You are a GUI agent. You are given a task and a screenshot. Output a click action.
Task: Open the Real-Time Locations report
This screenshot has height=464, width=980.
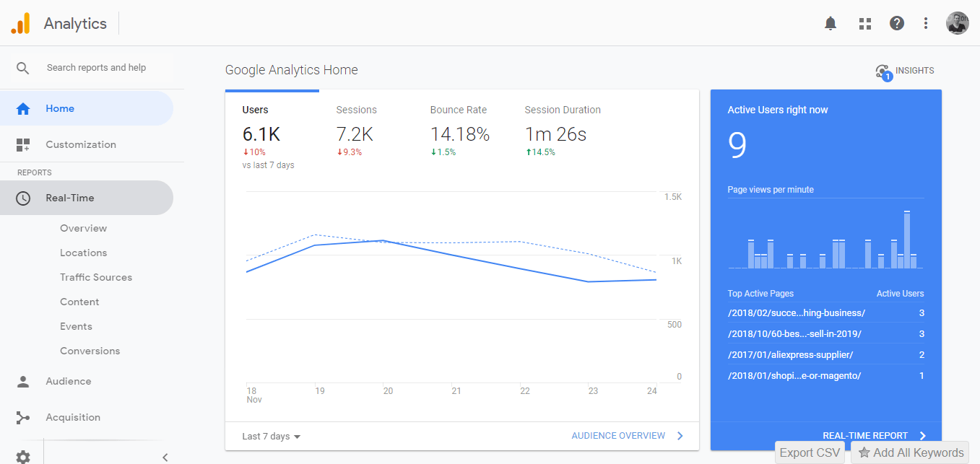[x=83, y=253]
